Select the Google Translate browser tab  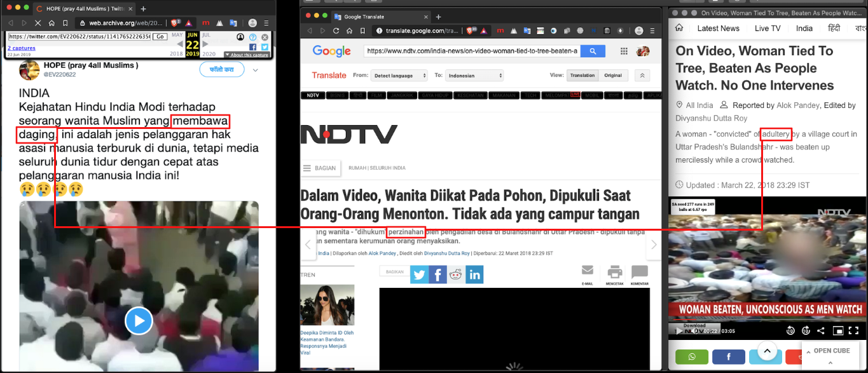pyautogui.click(x=373, y=17)
